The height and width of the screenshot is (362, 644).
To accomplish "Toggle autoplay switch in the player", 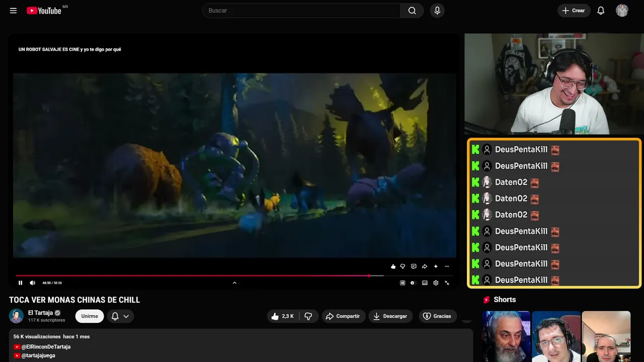I will click(x=413, y=283).
